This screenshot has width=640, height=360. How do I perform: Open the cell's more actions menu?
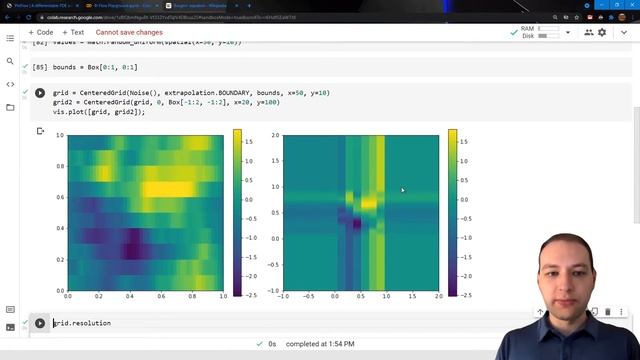pyautogui.click(x=621, y=312)
